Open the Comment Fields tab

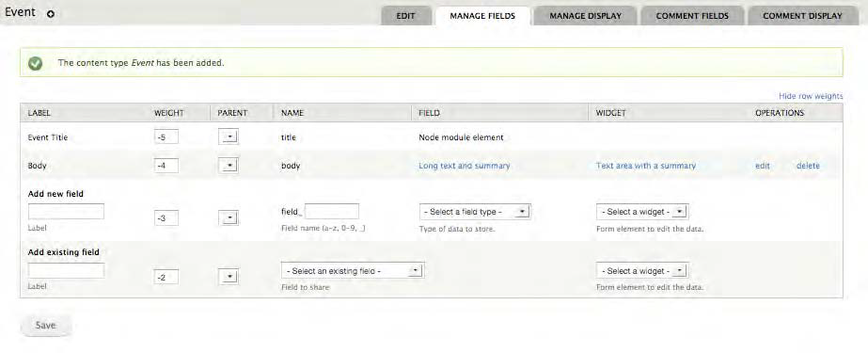pos(692,16)
